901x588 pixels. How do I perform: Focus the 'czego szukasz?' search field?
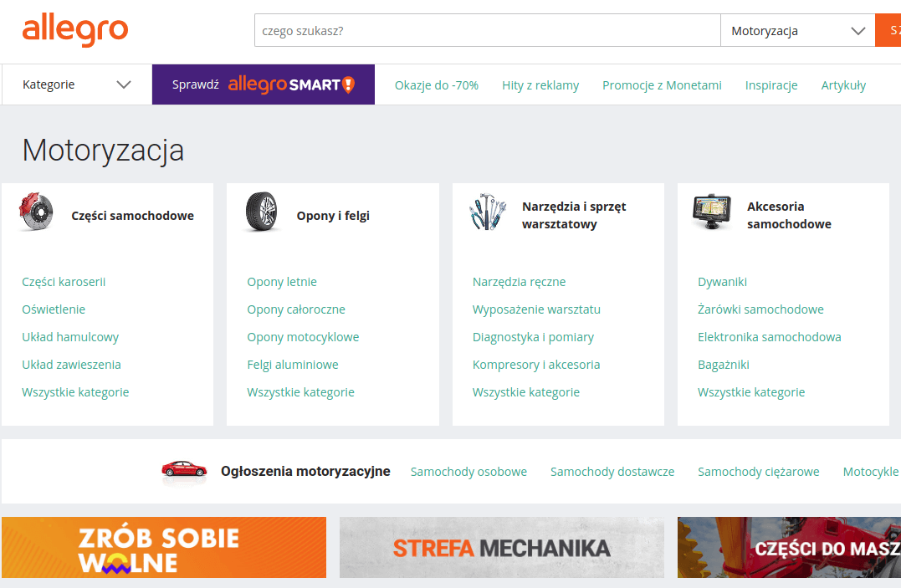point(487,30)
